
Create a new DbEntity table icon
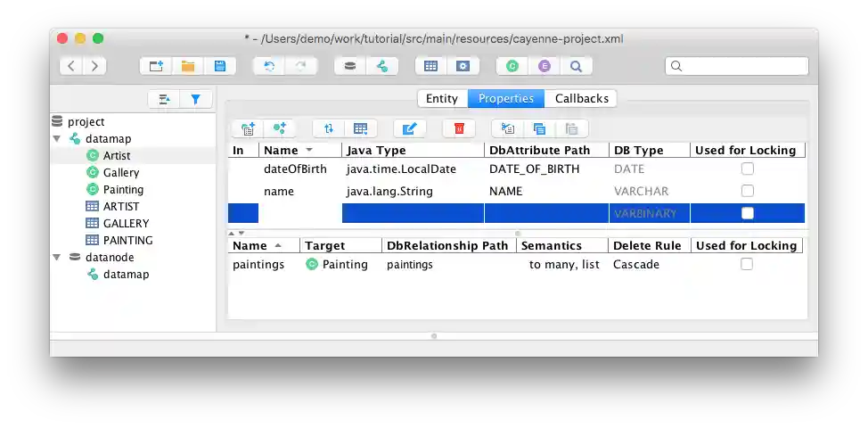(x=430, y=67)
